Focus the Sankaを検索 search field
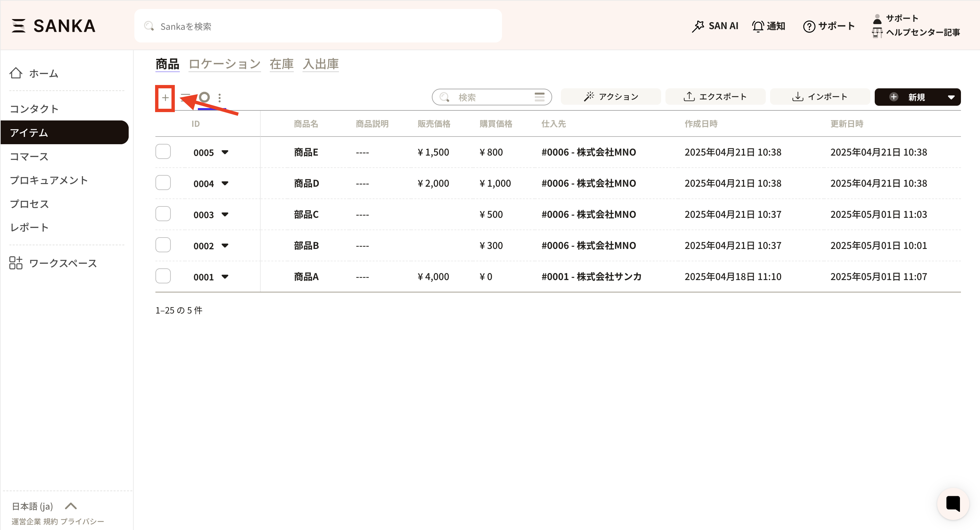 [x=318, y=26]
